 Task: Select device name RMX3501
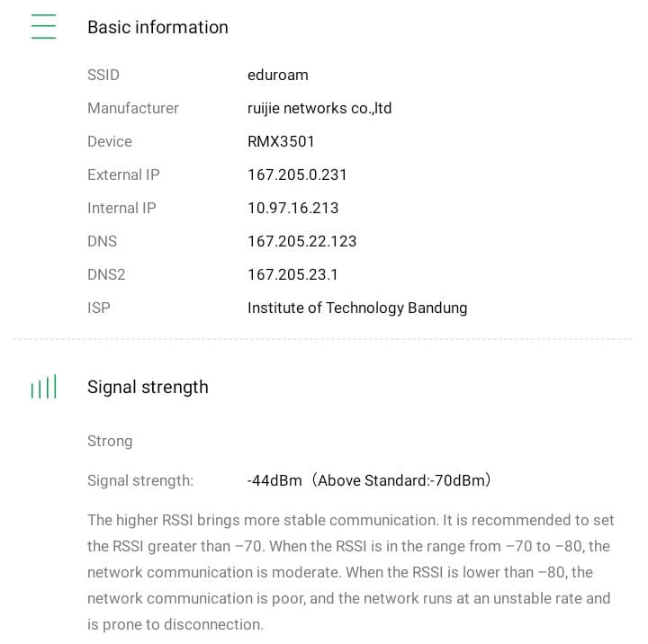click(281, 141)
